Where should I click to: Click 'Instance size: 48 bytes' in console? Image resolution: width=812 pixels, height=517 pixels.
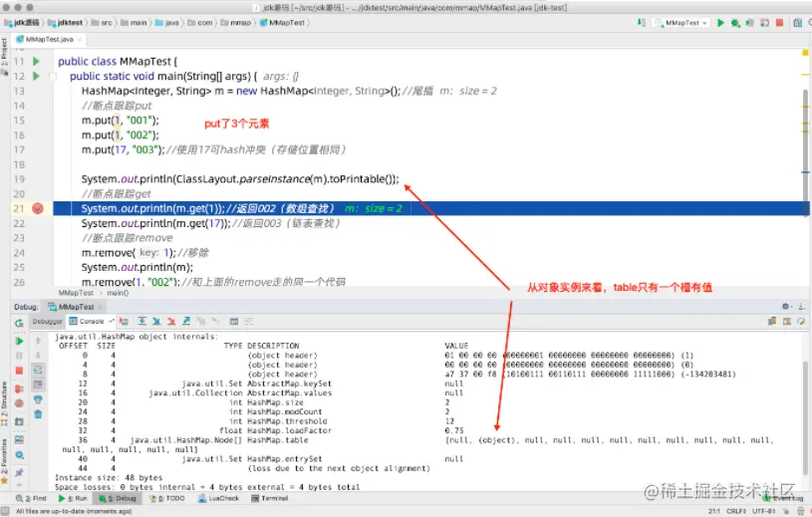click(109, 478)
